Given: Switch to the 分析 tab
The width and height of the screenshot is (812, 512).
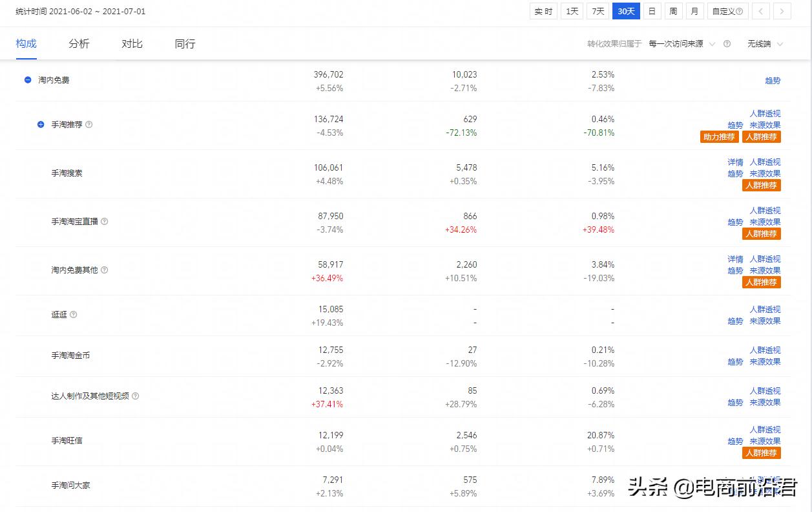Looking at the screenshot, I should click(79, 43).
